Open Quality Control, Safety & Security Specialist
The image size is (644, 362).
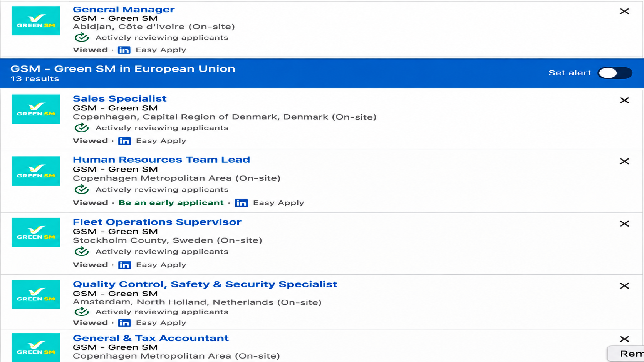205,284
